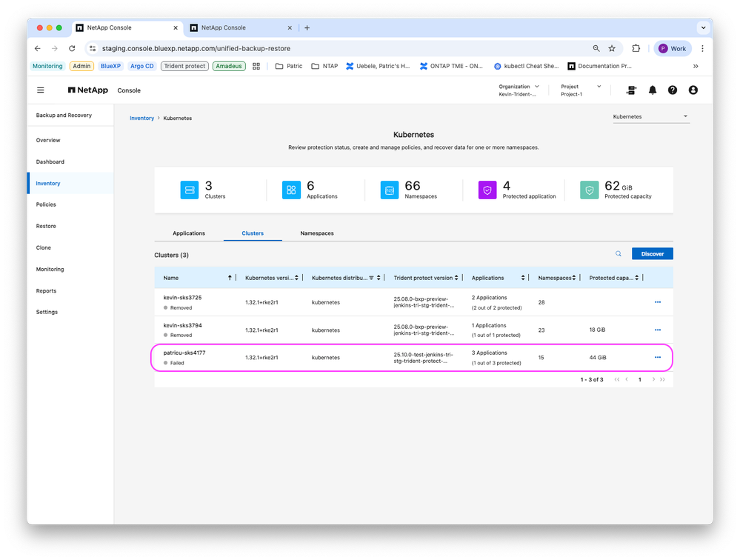Sort by Namespaces column

[x=574, y=278]
